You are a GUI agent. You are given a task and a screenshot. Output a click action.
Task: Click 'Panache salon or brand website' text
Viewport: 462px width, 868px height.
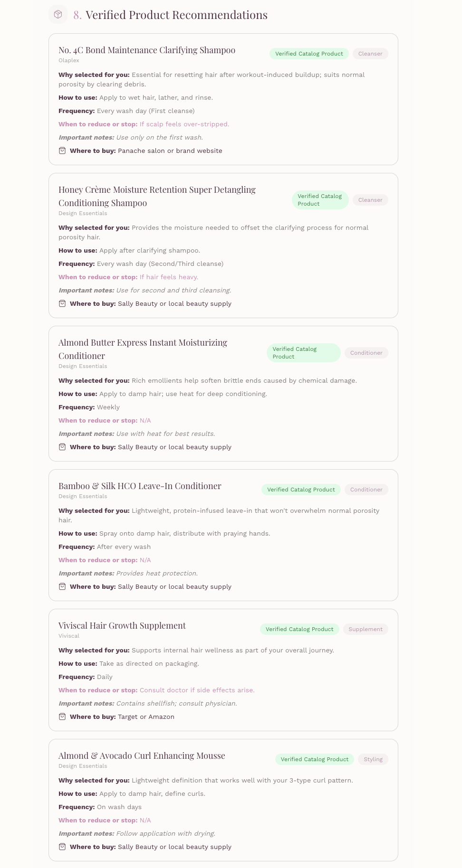pos(170,151)
